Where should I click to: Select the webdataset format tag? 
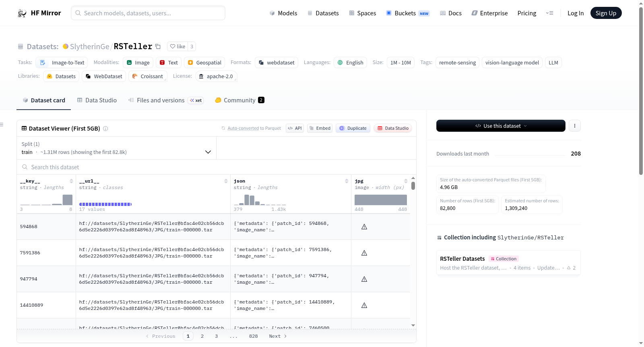277,62
